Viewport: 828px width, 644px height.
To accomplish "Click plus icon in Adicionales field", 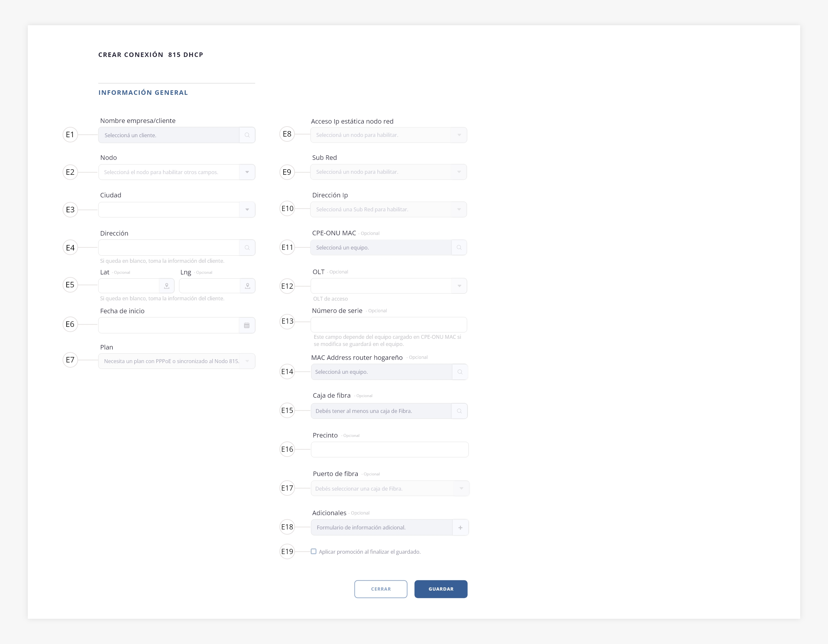I will (x=460, y=527).
